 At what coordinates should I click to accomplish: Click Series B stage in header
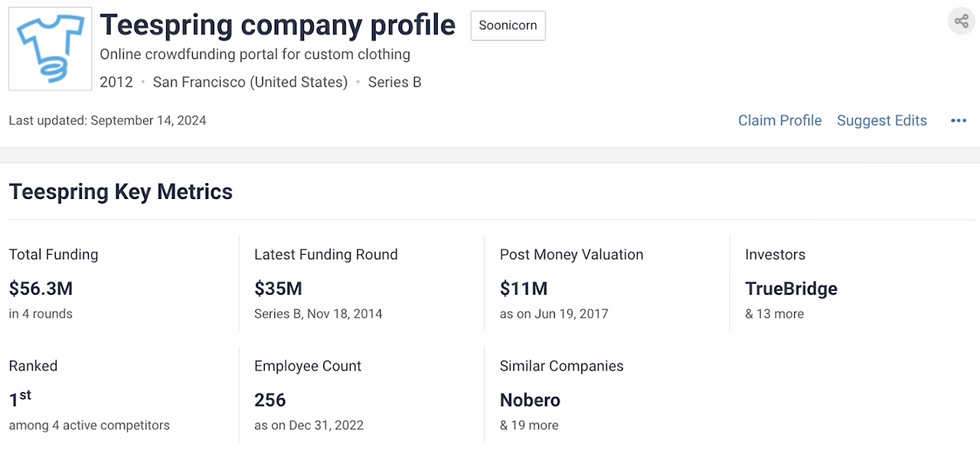click(394, 82)
